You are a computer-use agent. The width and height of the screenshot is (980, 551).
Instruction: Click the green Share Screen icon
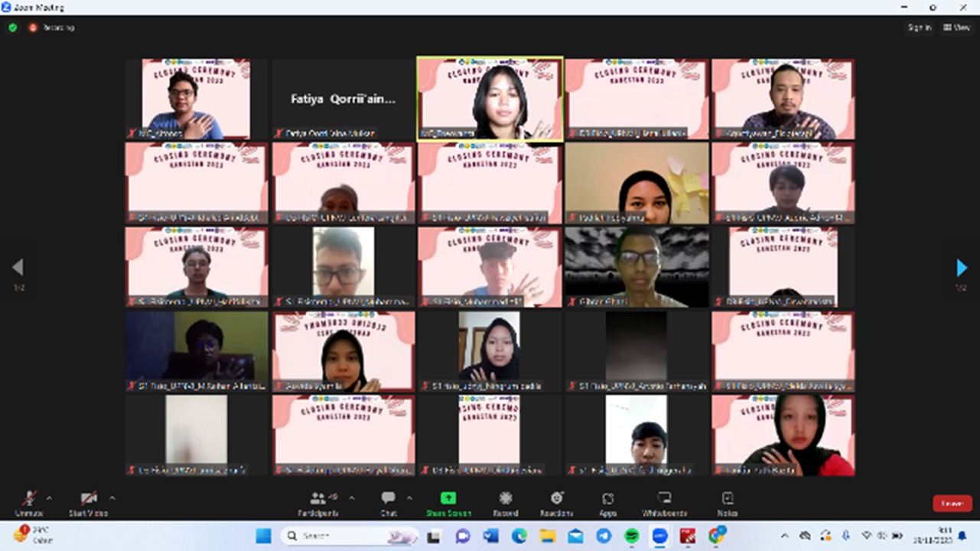[448, 499]
